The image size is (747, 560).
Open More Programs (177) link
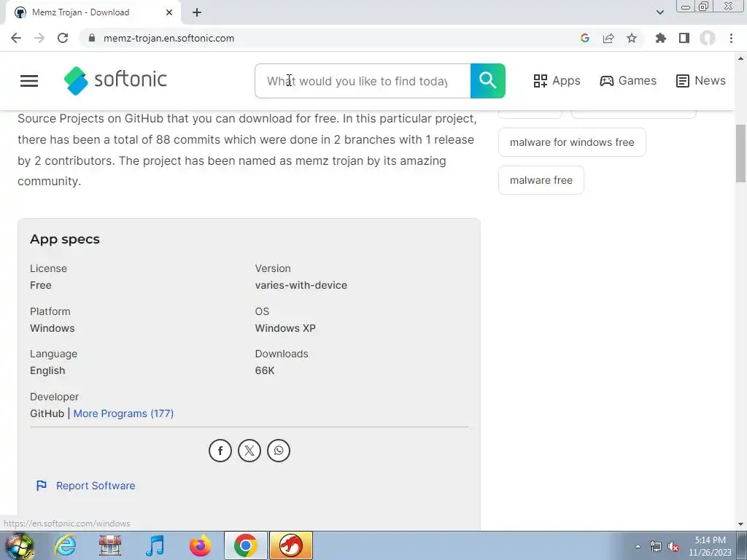click(123, 413)
